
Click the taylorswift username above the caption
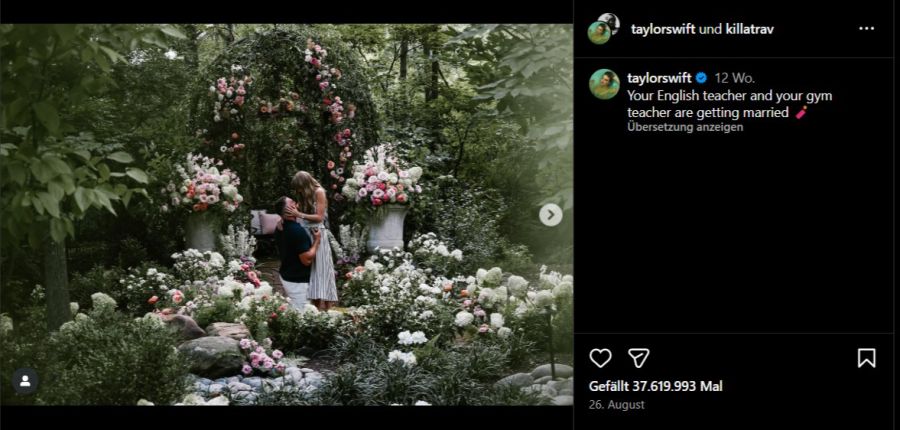click(659, 78)
